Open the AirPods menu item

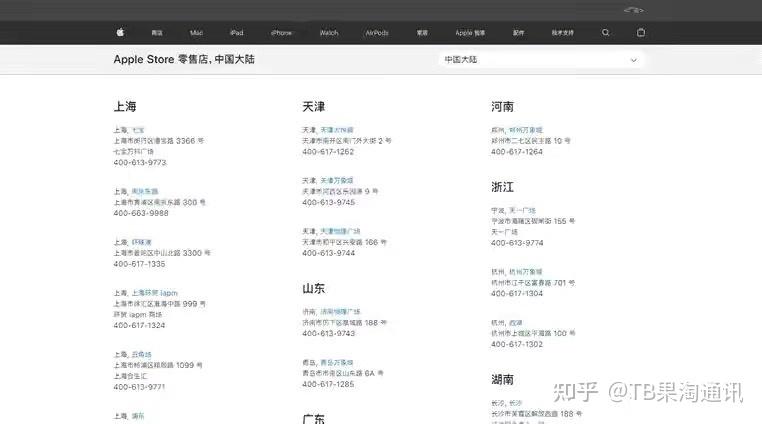(x=377, y=33)
